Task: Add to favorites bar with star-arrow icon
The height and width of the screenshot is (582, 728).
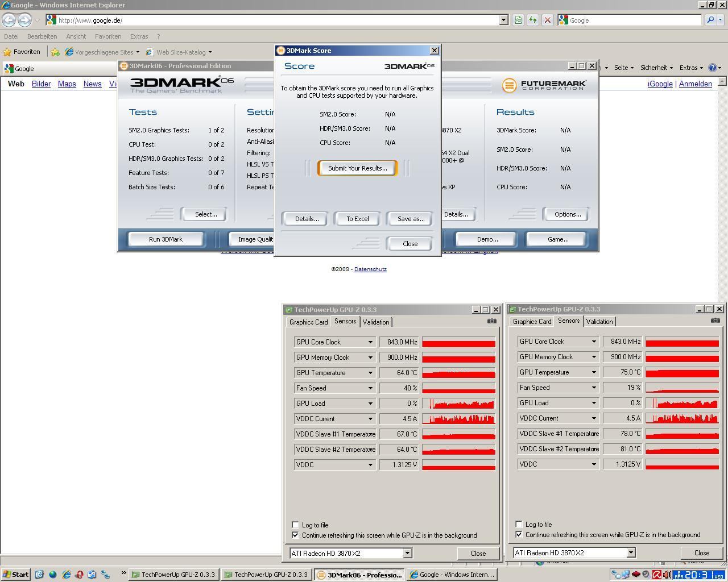Action: click(x=55, y=52)
